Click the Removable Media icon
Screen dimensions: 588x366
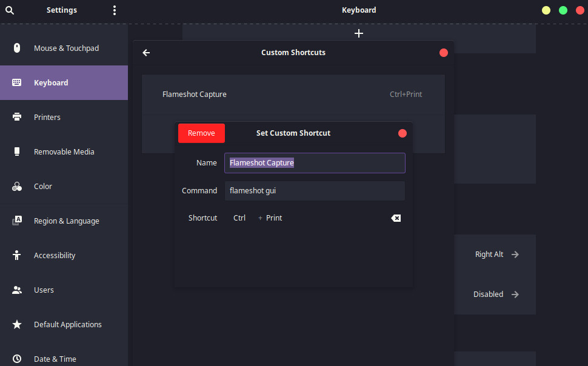tap(17, 151)
